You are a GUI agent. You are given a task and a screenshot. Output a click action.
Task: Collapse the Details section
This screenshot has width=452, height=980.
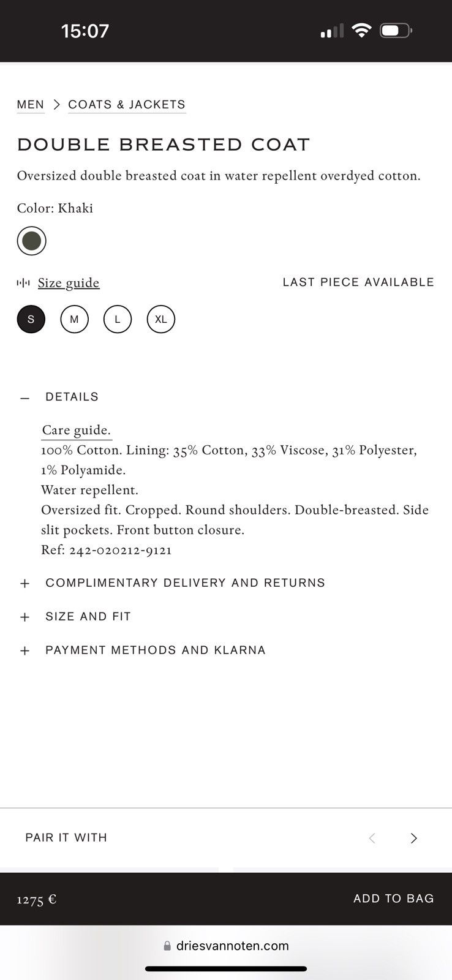(59, 397)
